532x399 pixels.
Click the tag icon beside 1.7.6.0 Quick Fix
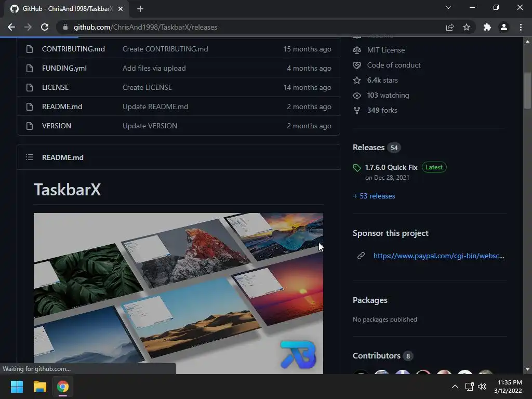(x=357, y=168)
